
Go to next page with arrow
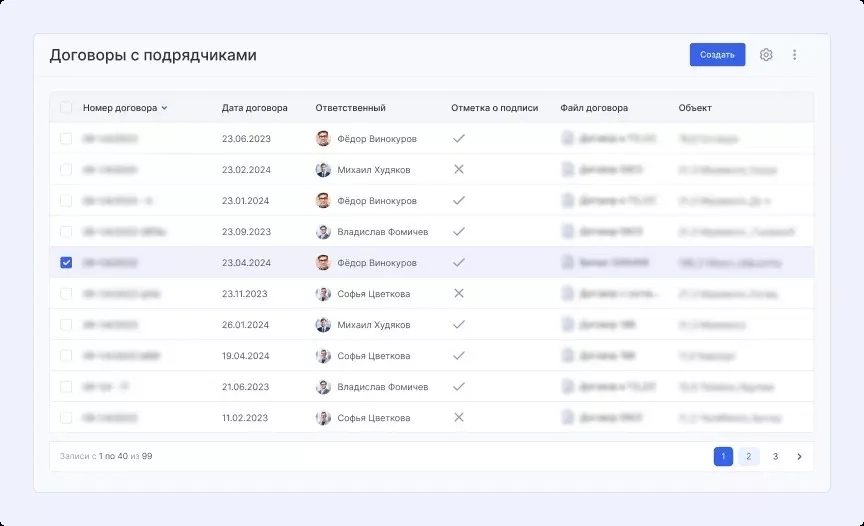coord(799,457)
